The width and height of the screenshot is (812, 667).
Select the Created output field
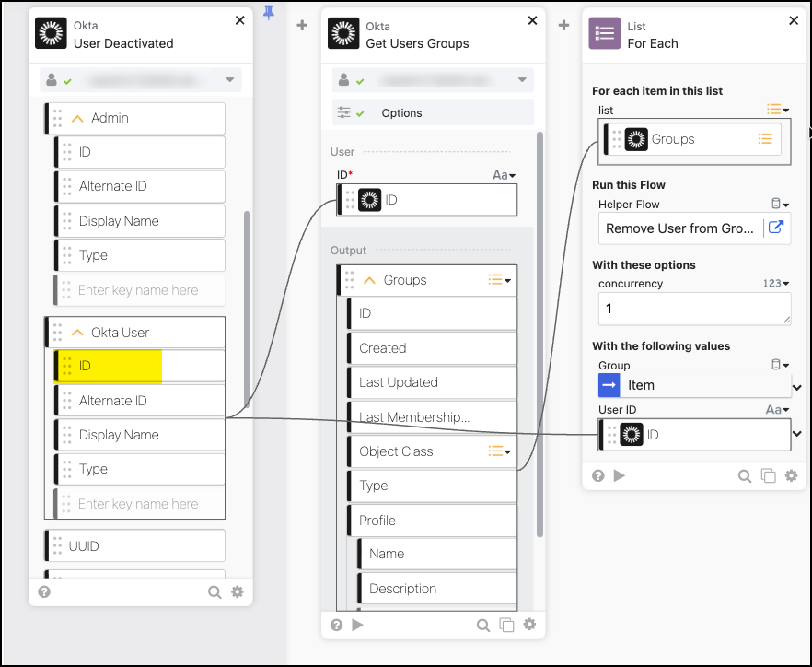point(432,348)
